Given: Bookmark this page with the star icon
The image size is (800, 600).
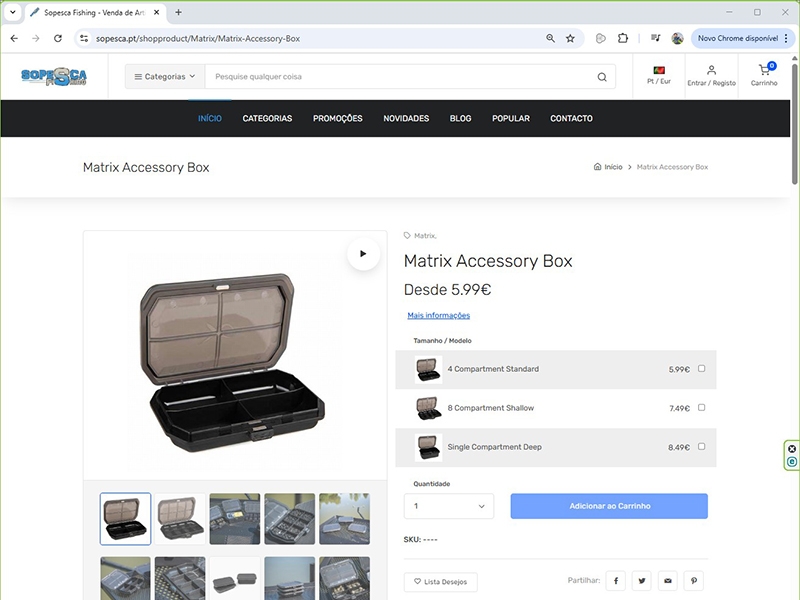Looking at the screenshot, I should [x=570, y=38].
